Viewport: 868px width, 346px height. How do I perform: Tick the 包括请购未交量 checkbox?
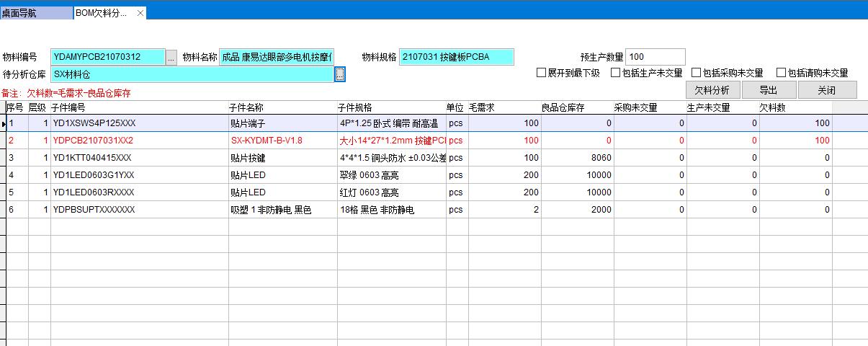tap(781, 73)
